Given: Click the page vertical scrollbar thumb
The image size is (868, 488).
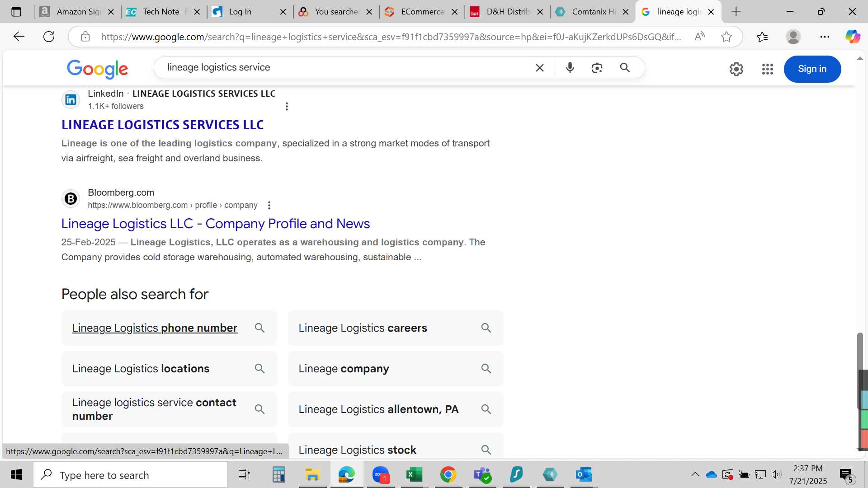Looking at the screenshot, I should click(860, 371).
